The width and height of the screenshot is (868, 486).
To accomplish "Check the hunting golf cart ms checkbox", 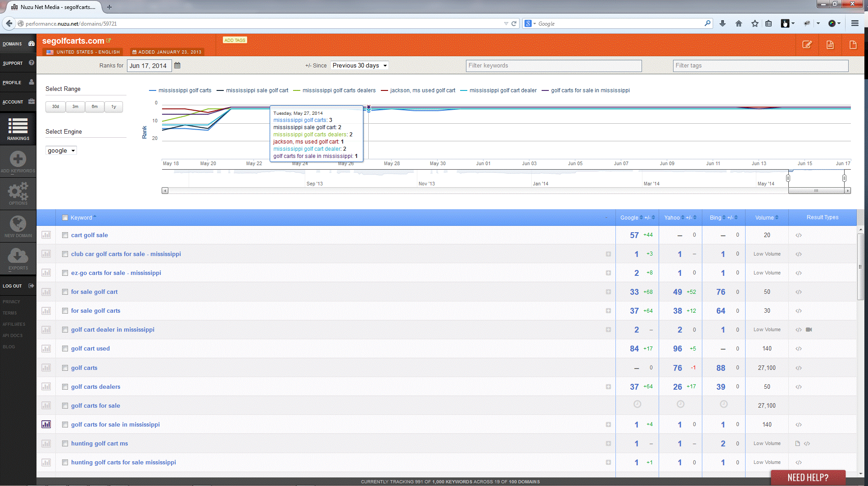I will (65, 443).
